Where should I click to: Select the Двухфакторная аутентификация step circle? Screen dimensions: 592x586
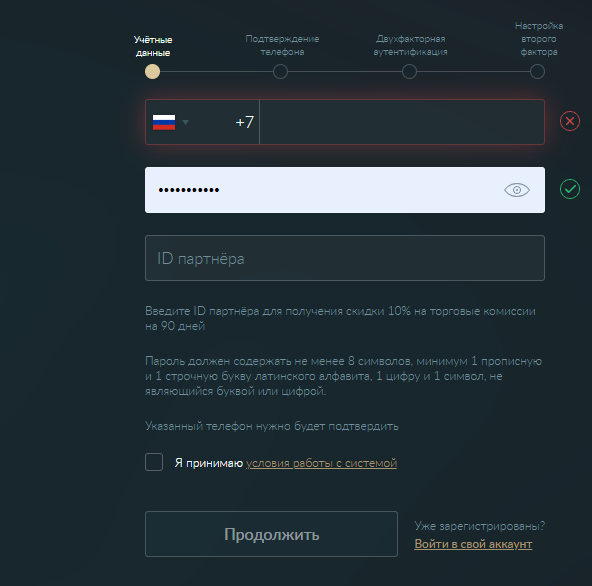pyautogui.click(x=409, y=72)
